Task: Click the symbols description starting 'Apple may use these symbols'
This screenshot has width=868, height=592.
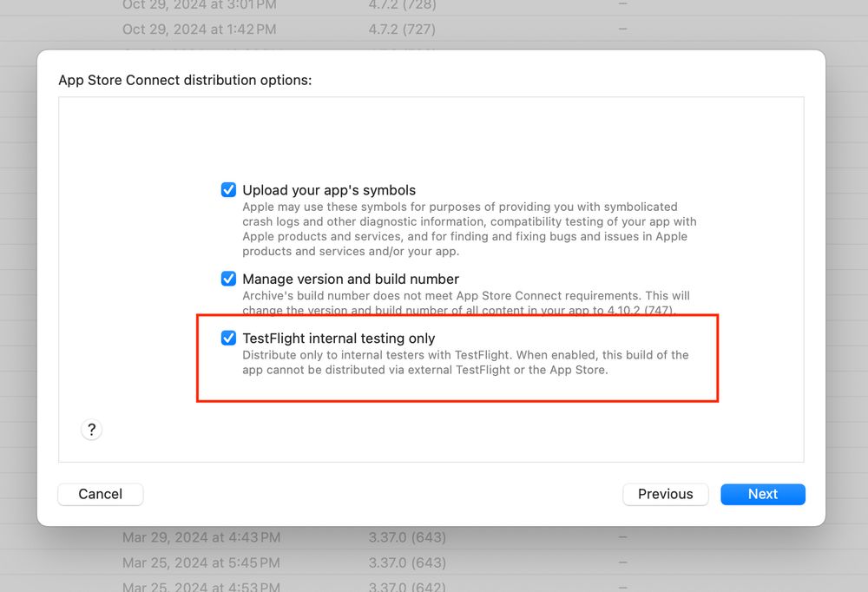Action: 470,228
